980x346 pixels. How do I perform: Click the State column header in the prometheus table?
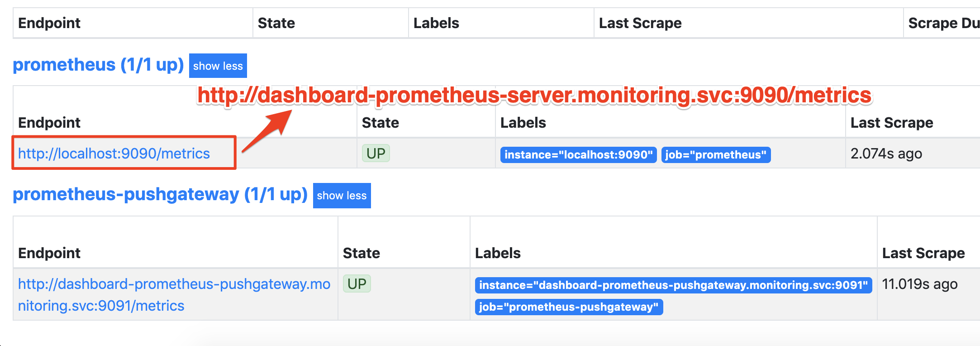point(380,122)
